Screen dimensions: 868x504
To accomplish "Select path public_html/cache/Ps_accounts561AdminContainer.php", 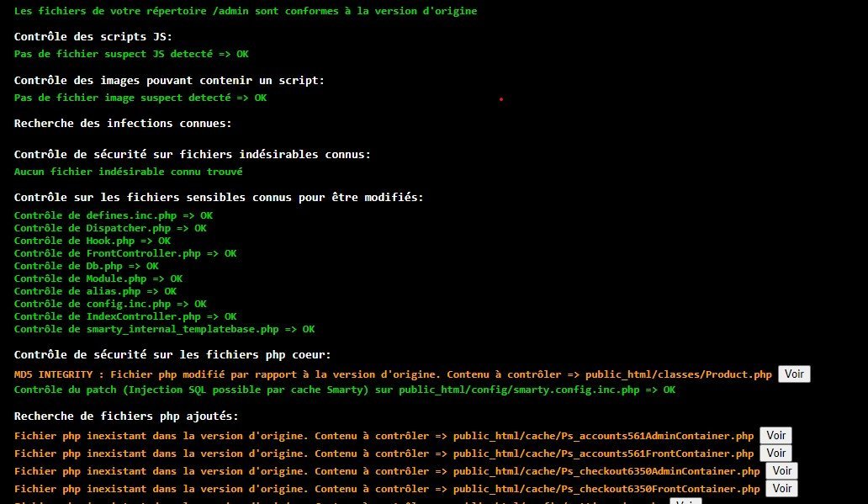I will pos(603,436).
